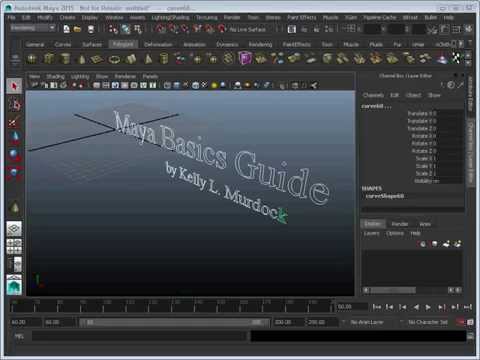Image resolution: width=480 pixels, height=360 pixels.
Task: Click the MEL command line input
Action: tap(140, 336)
